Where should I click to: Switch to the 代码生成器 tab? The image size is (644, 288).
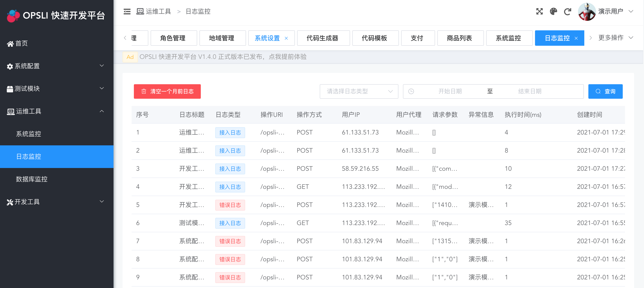point(322,38)
